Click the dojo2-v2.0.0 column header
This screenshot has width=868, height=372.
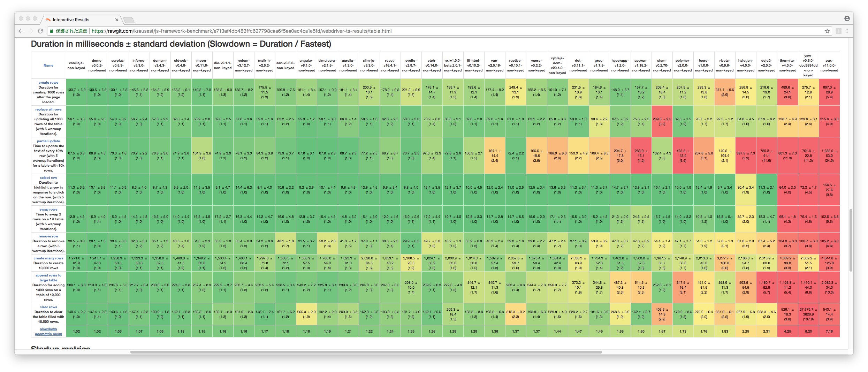[x=767, y=66]
